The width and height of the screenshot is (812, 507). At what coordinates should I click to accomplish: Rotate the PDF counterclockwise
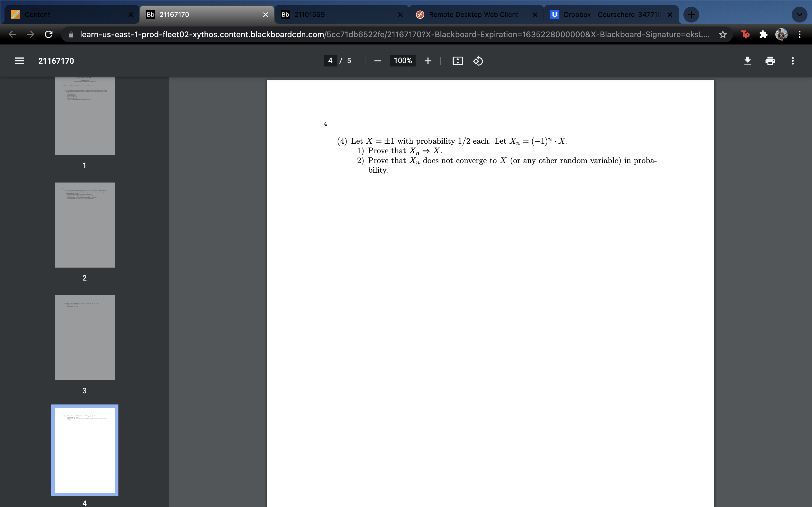(478, 61)
